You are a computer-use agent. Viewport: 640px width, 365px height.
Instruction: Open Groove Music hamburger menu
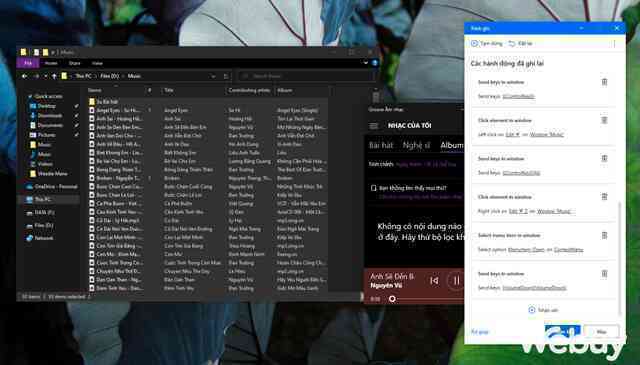click(373, 126)
